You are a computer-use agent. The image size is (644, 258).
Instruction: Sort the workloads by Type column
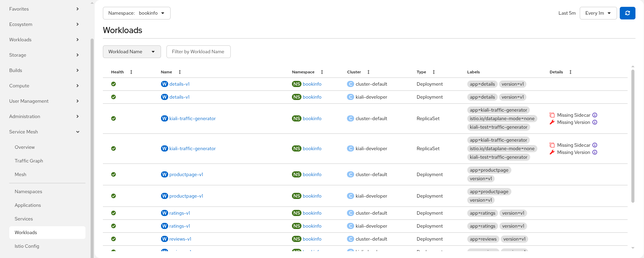coord(434,72)
